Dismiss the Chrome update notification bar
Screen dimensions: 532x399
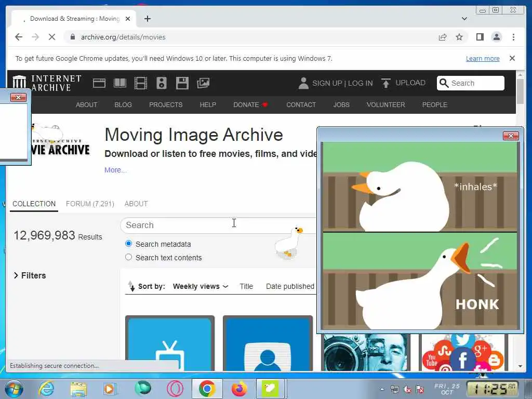(512, 58)
